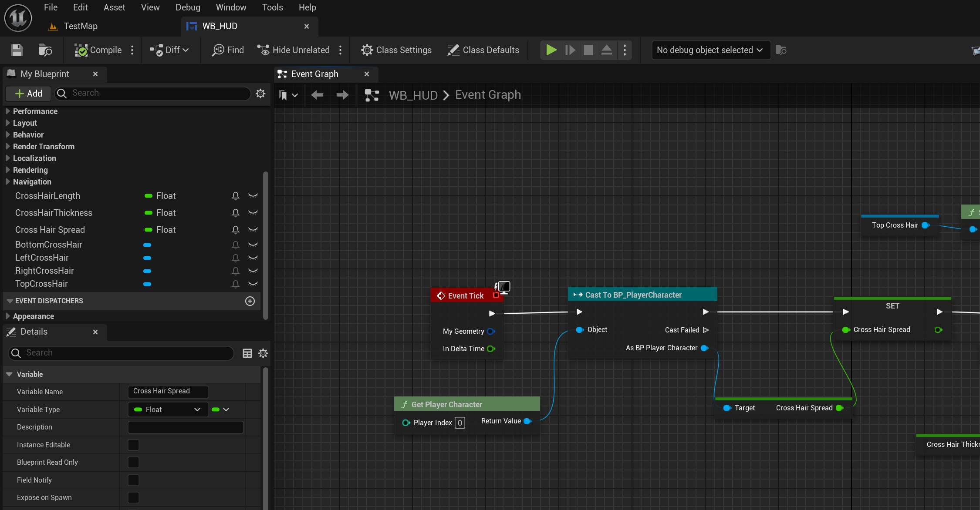Toggle visibility eye for CrossHairLength variable
The image size is (980, 510).
pyautogui.click(x=253, y=196)
